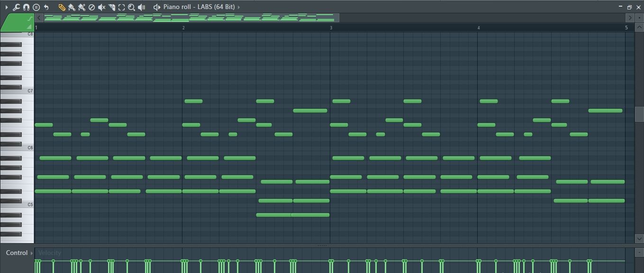Screen dimensions: 644x273
Task: Select the Delete tool
Action: point(91,7)
